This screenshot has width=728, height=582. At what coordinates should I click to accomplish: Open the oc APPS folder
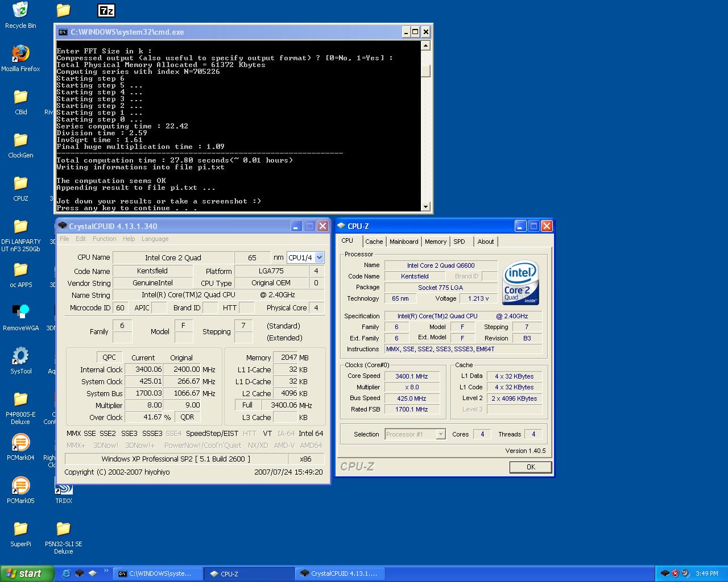coord(20,275)
